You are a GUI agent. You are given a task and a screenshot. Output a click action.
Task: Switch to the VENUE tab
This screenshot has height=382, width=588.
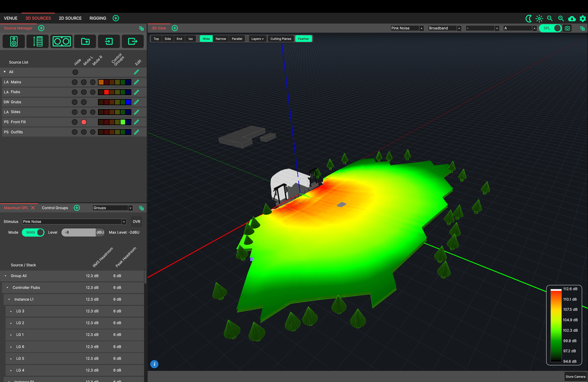coord(11,18)
